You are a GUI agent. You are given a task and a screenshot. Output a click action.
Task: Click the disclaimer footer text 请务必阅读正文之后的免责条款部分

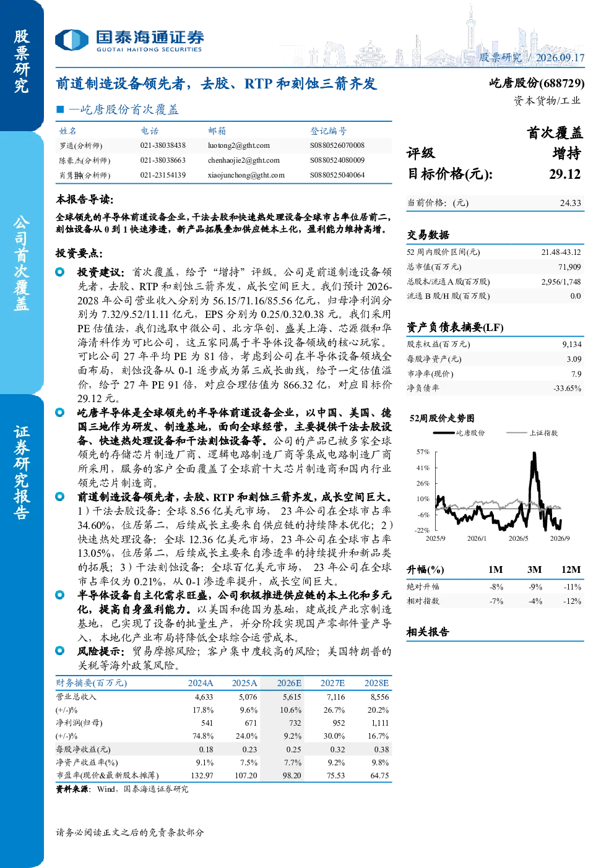coord(130,833)
